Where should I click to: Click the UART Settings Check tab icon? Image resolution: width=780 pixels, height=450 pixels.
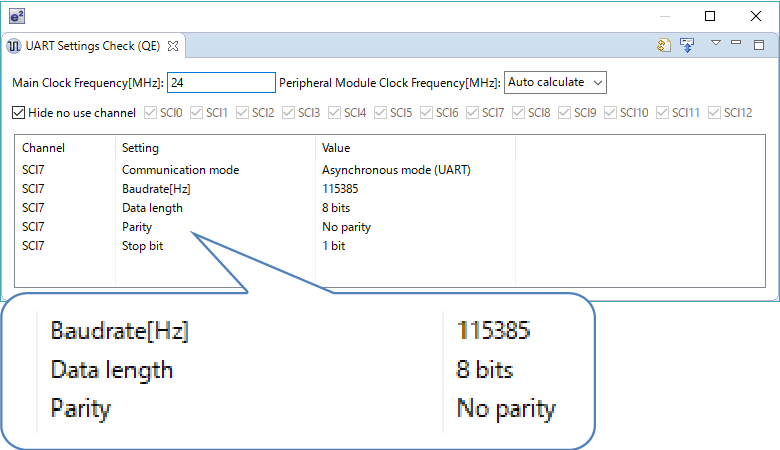point(13,46)
